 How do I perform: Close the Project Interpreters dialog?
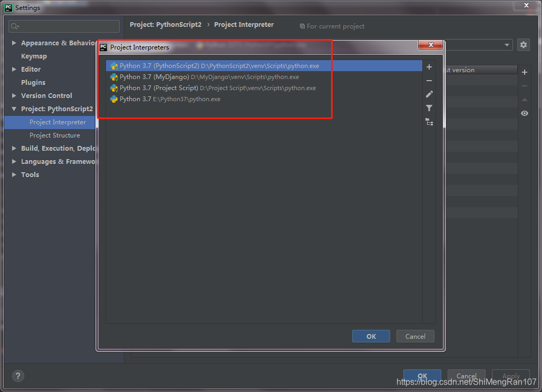click(x=430, y=45)
